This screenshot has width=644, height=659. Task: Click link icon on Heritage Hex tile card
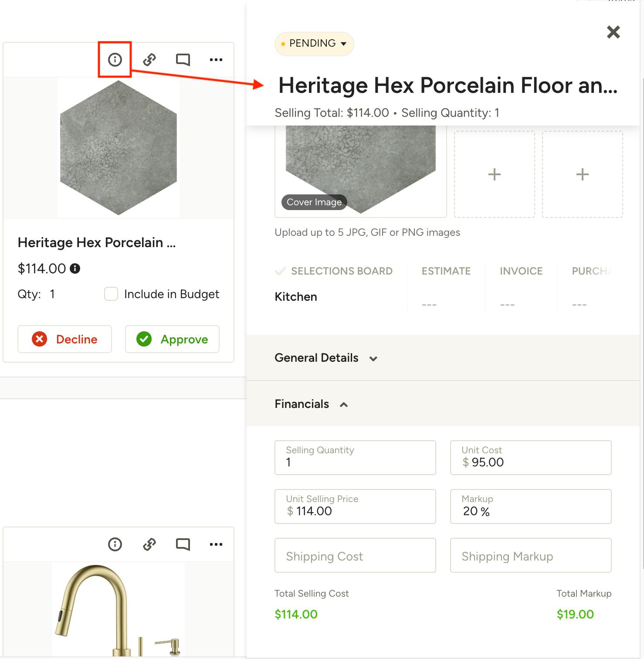click(x=149, y=60)
